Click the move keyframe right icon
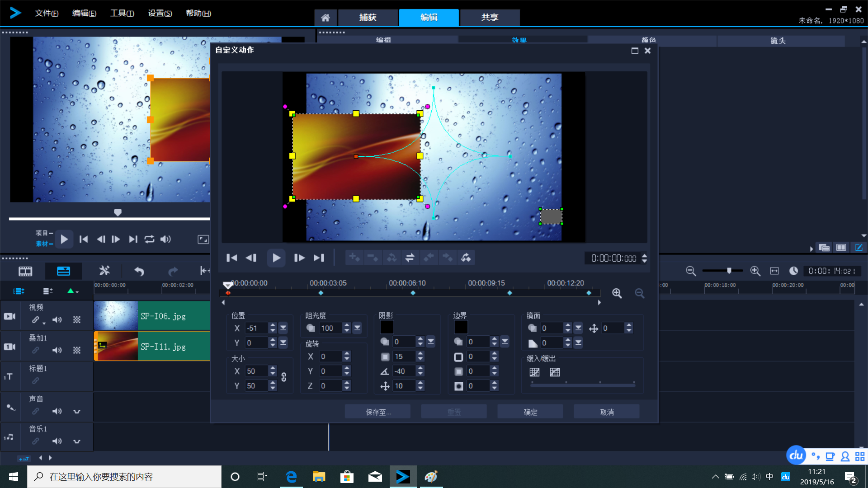The width and height of the screenshot is (868, 488). coord(447,258)
